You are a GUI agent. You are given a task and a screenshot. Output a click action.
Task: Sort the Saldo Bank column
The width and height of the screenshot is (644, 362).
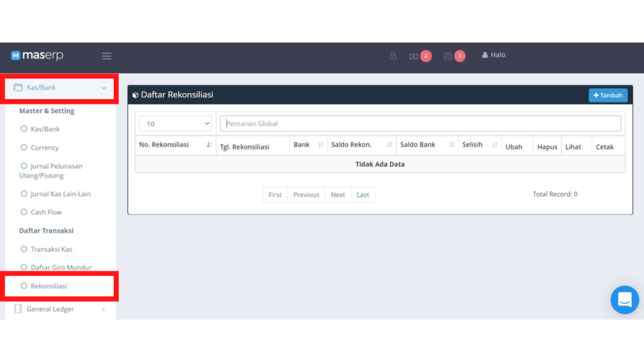click(x=452, y=145)
